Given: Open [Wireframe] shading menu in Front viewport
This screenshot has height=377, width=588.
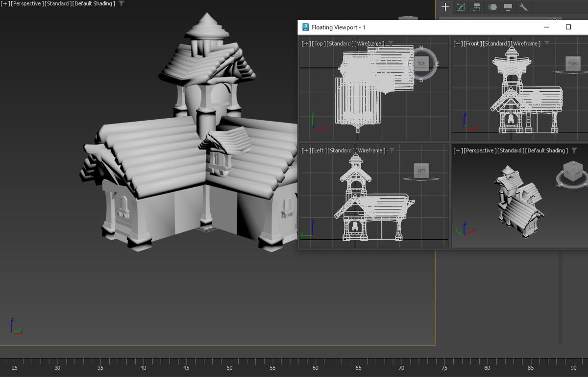Looking at the screenshot, I should click(x=525, y=44).
